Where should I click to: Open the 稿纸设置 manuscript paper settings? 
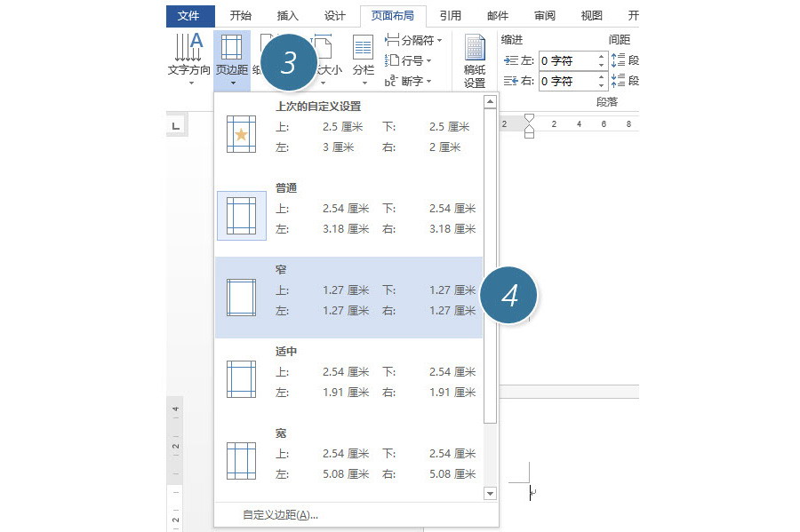[475, 60]
